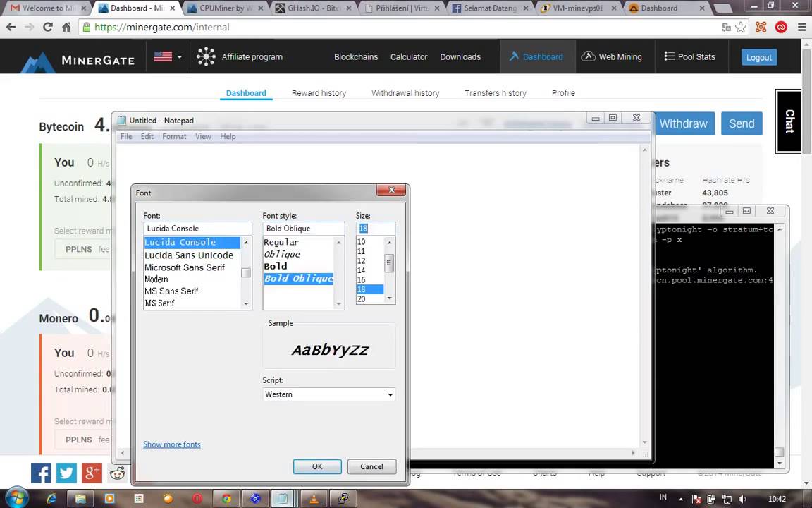
Task: Click the Bytecoin Send button
Action: point(742,123)
